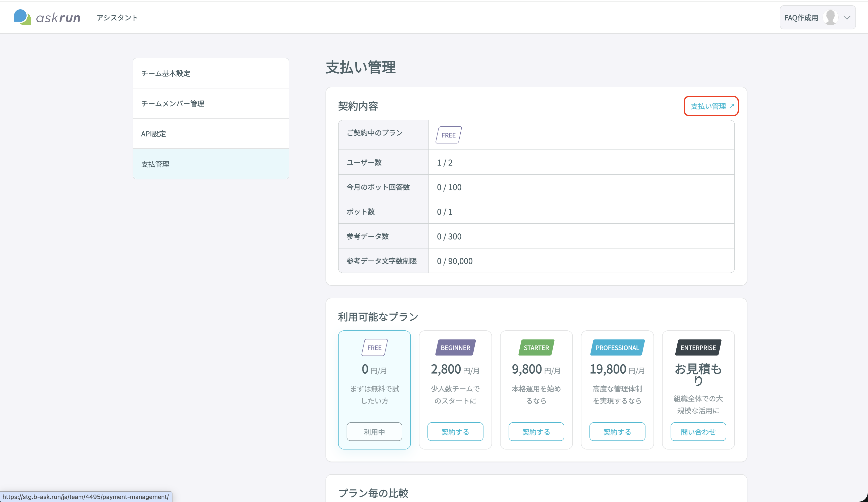
Task: Click the 参考データ数 value 0 / 300
Action: coord(449,237)
